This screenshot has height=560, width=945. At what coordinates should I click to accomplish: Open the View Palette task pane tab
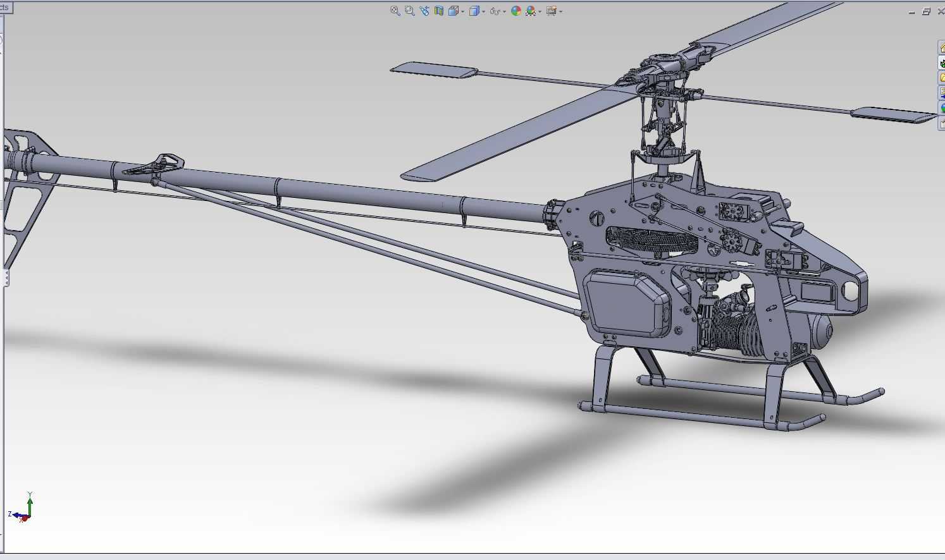[x=941, y=93]
